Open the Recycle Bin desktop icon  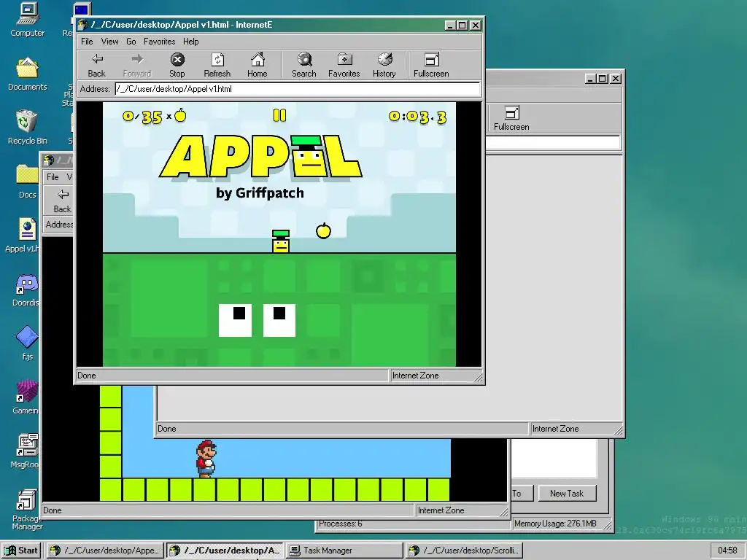27,128
